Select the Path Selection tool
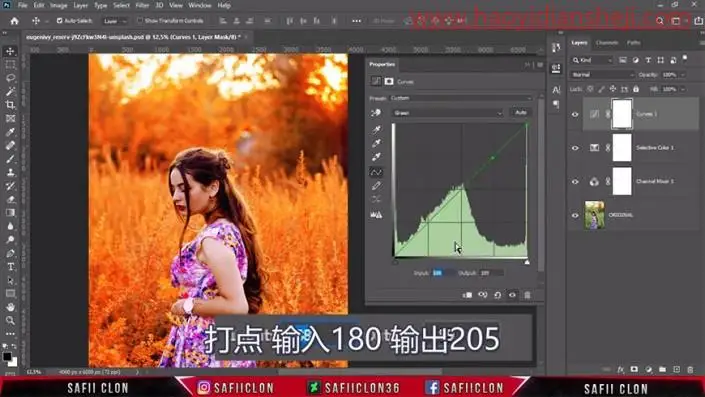 tap(10, 280)
